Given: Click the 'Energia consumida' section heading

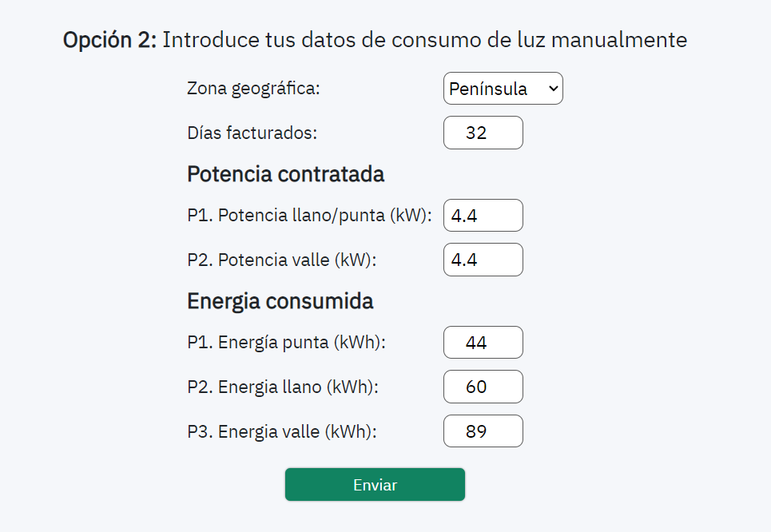Looking at the screenshot, I should coord(280,301).
